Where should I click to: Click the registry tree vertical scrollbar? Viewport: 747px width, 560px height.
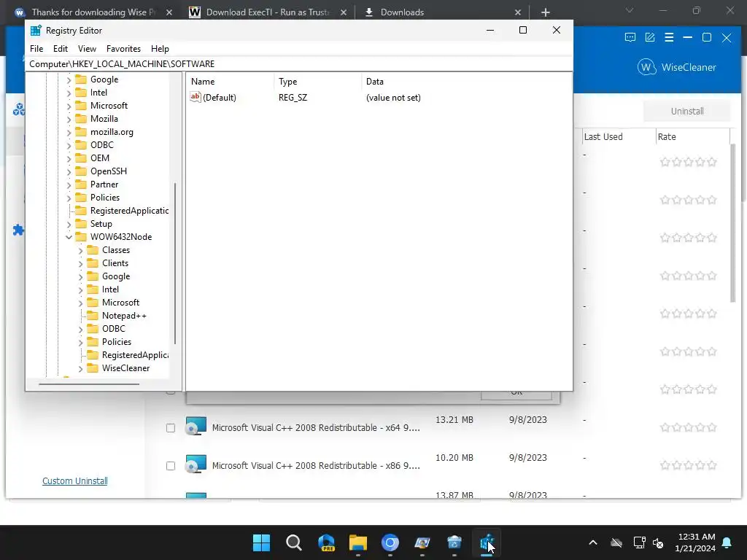[x=175, y=262]
